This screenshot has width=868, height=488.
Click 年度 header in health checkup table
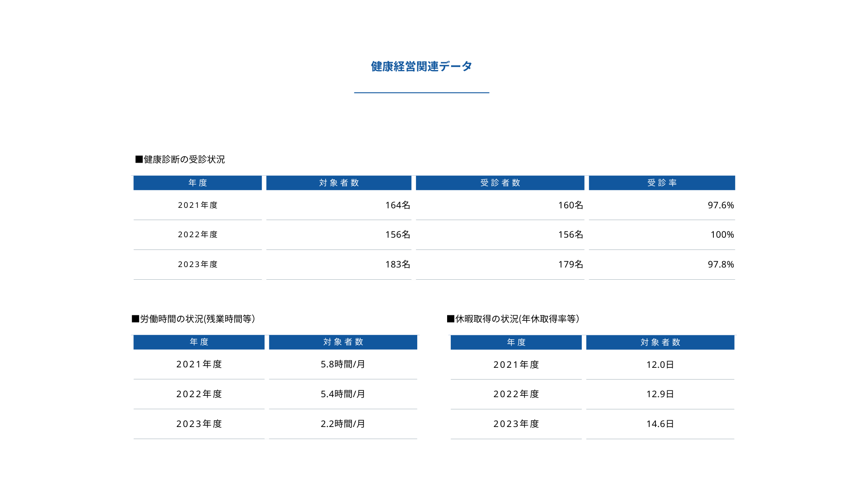[198, 183]
